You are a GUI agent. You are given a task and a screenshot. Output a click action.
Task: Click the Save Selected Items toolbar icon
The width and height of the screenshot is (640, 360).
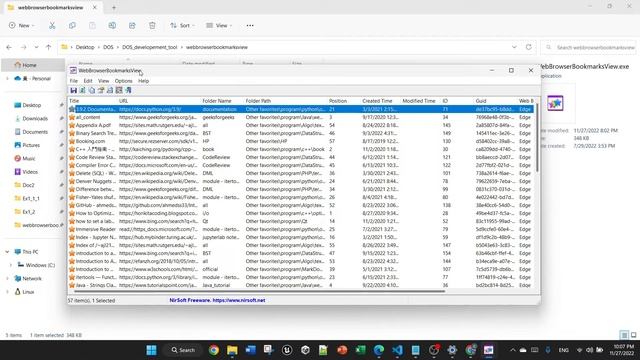(73, 90)
